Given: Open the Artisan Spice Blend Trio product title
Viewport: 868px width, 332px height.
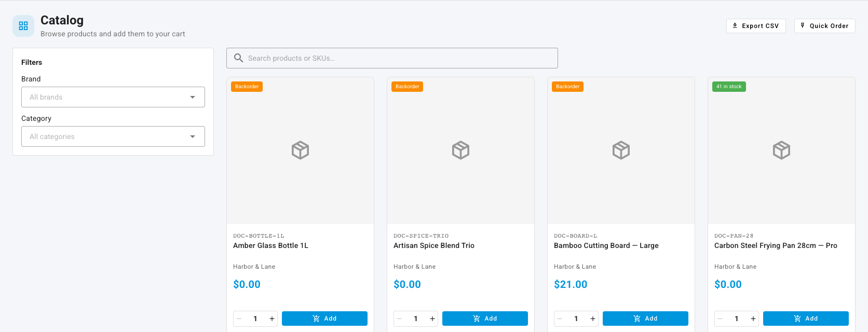Looking at the screenshot, I should click(434, 245).
